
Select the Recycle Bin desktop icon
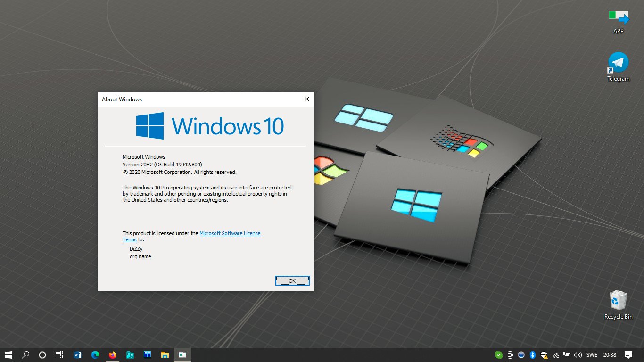(619, 305)
